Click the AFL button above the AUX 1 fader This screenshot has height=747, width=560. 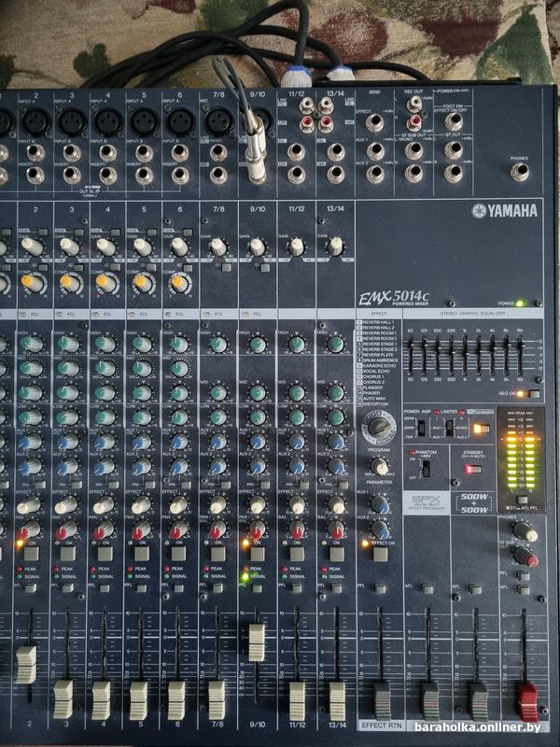click(427, 589)
